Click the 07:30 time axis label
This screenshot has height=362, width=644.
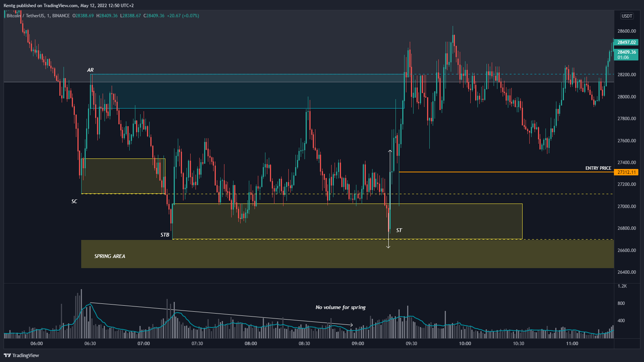point(197,344)
